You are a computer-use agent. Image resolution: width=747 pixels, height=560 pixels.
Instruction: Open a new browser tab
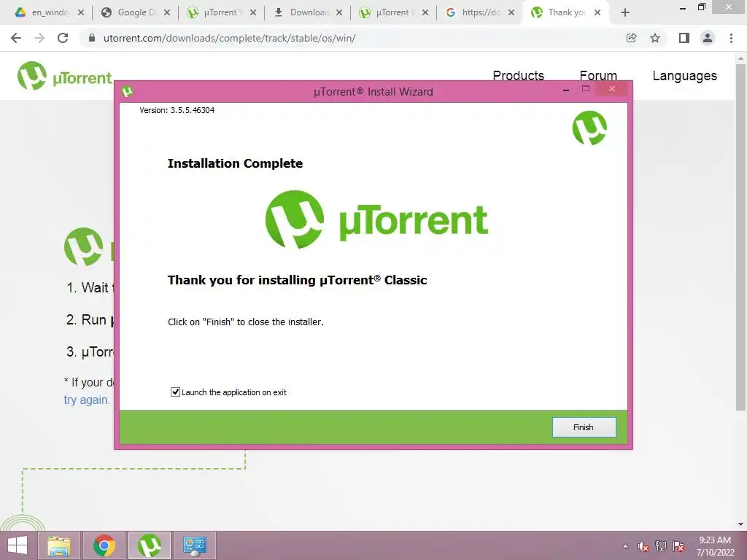click(625, 12)
